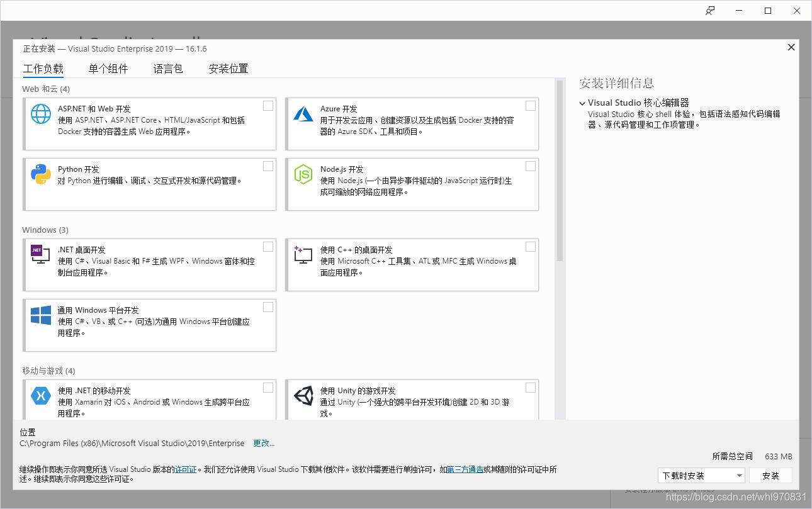Check 使用 Unity 的游戏开发 checkbox

click(x=531, y=388)
